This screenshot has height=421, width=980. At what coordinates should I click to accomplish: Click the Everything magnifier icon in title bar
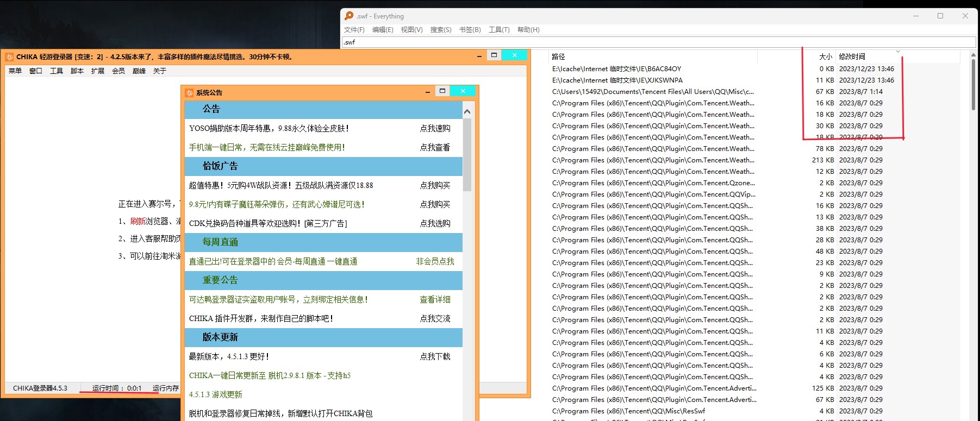pyautogui.click(x=349, y=16)
